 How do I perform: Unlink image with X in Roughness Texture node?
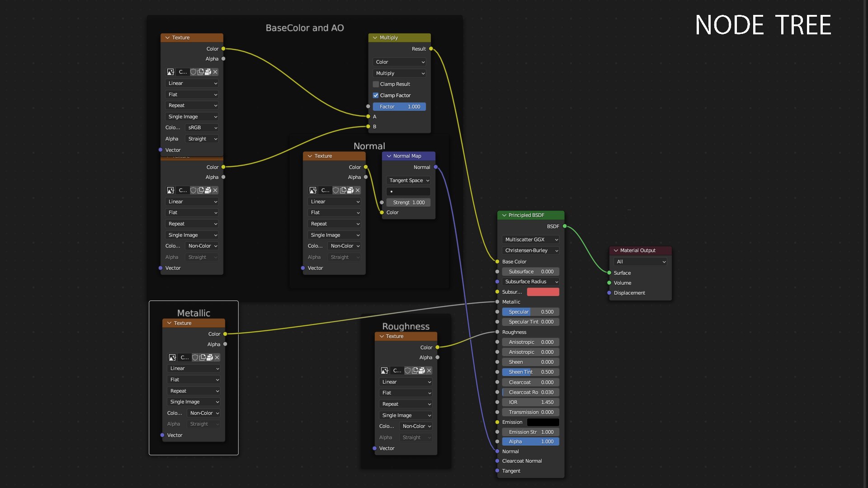pyautogui.click(x=429, y=371)
